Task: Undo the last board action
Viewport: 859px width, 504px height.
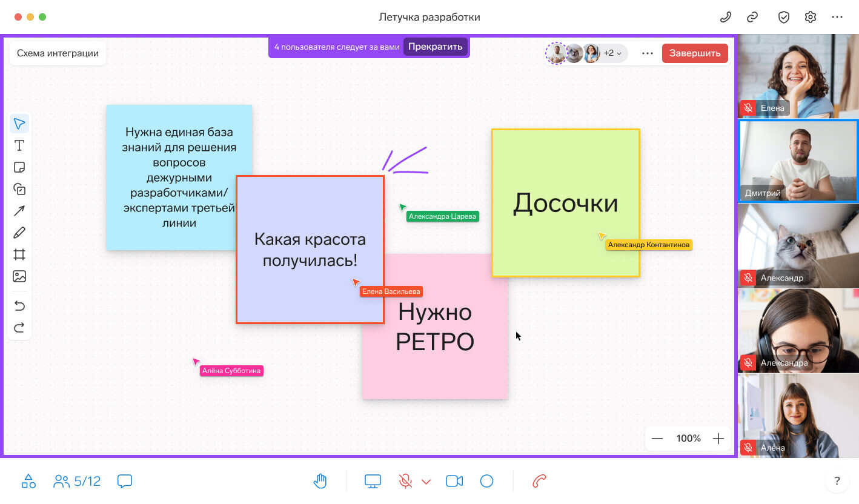Action: [19, 305]
